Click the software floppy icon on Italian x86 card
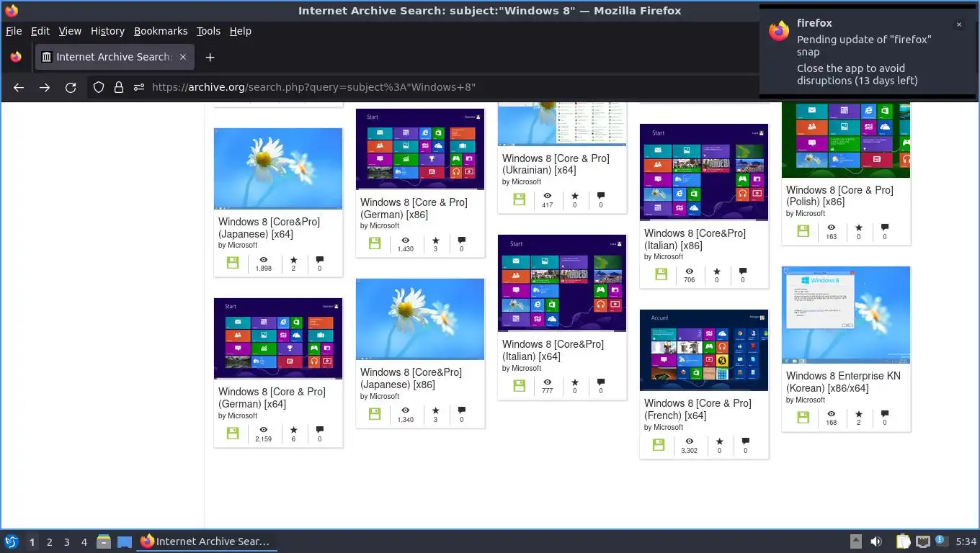 click(661, 274)
